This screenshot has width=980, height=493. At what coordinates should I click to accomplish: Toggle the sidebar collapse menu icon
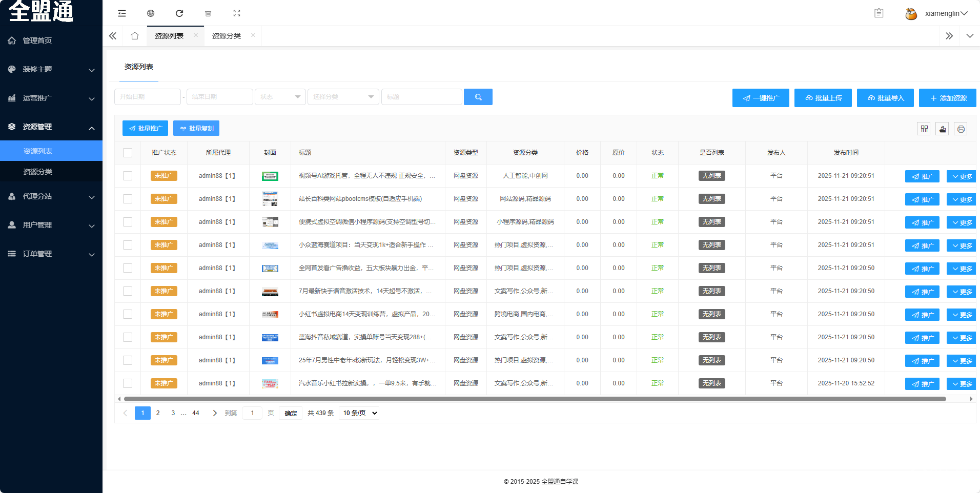[122, 13]
